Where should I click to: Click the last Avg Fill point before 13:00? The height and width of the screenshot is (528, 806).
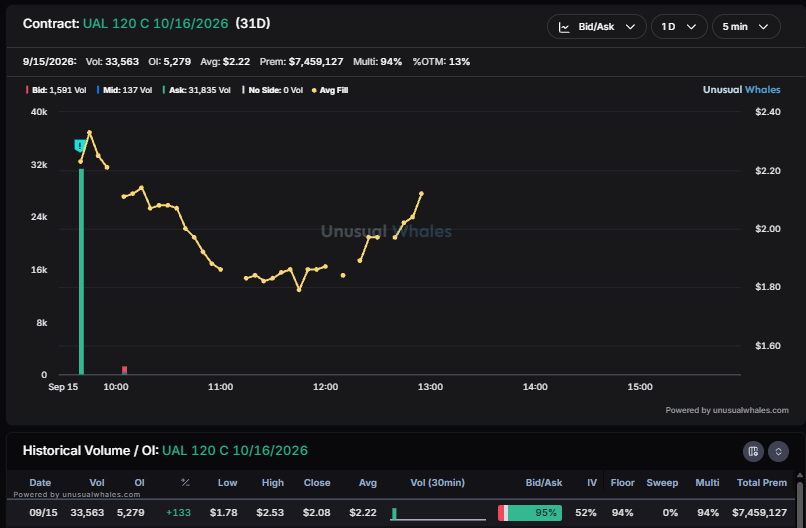422,194
